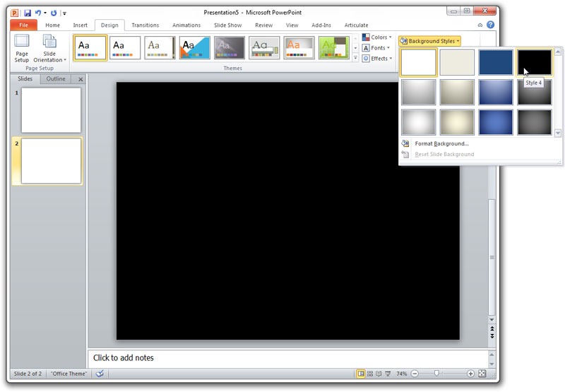Viewport: 565px width, 392px height.
Task: Apply the green theme thumbnail
Action: (x=333, y=47)
